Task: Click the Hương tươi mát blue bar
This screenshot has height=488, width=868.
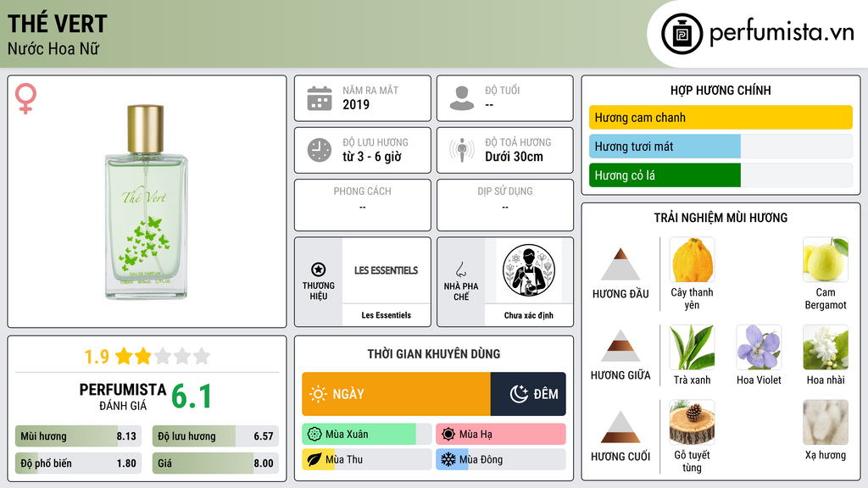Action: pyautogui.click(x=665, y=147)
